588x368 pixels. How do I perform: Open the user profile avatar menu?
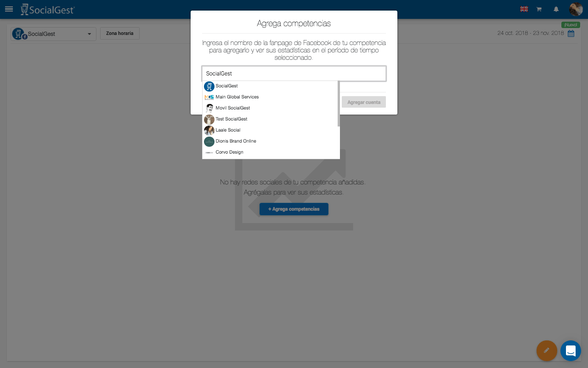pos(576,9)
